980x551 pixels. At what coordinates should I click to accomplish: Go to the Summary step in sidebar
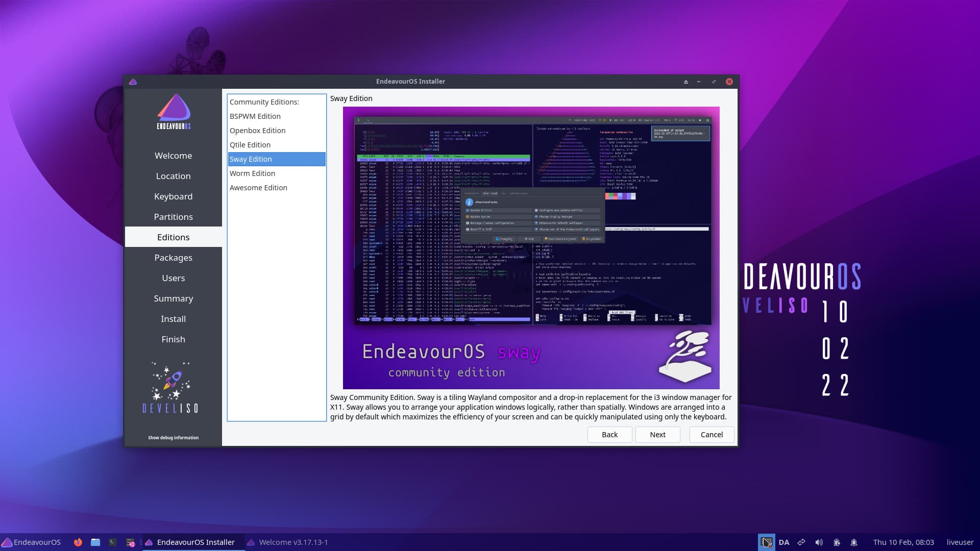click(x=174, y=298)
